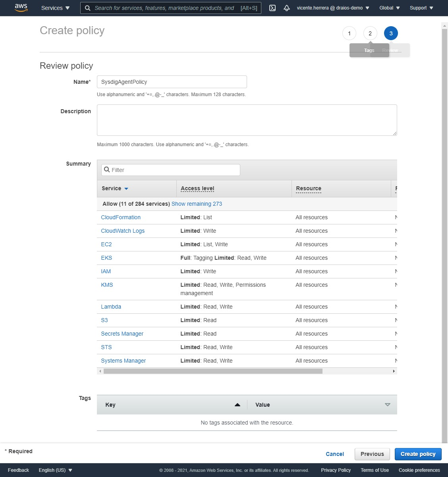Show remaining 273 services
Image resolution: width=448 pixels, height=477 pixels.
click(197, 204)
